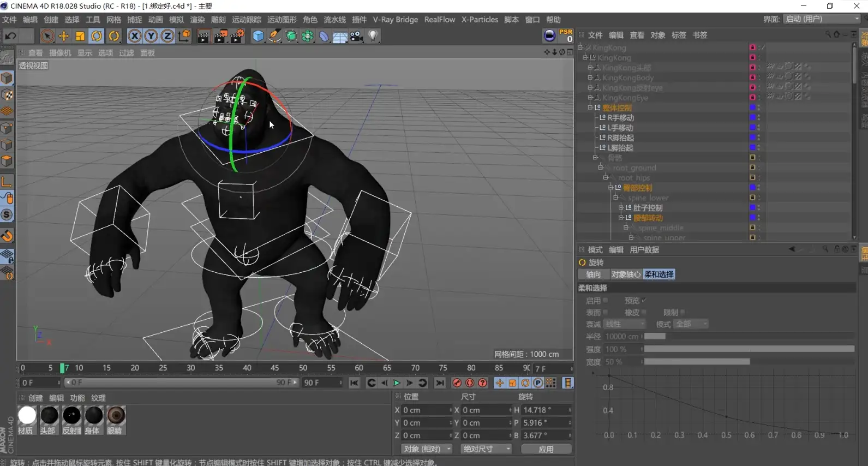Collapse the KingKong root object

[x=580, y=47]
